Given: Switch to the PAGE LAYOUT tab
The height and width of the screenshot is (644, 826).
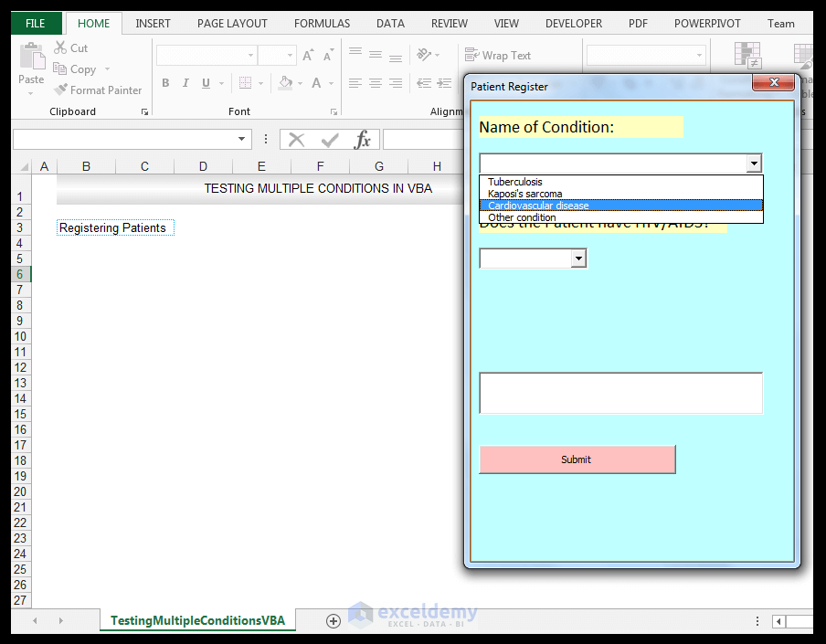Looking at the screenshot, I should pos(232,24).
